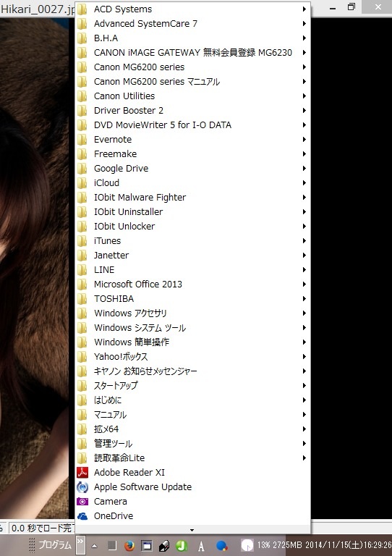Open the CANON iMAGE GATEWAY 無料会員登録 MG6230 folder
The image size is (392, 556).
pos(193,52)
